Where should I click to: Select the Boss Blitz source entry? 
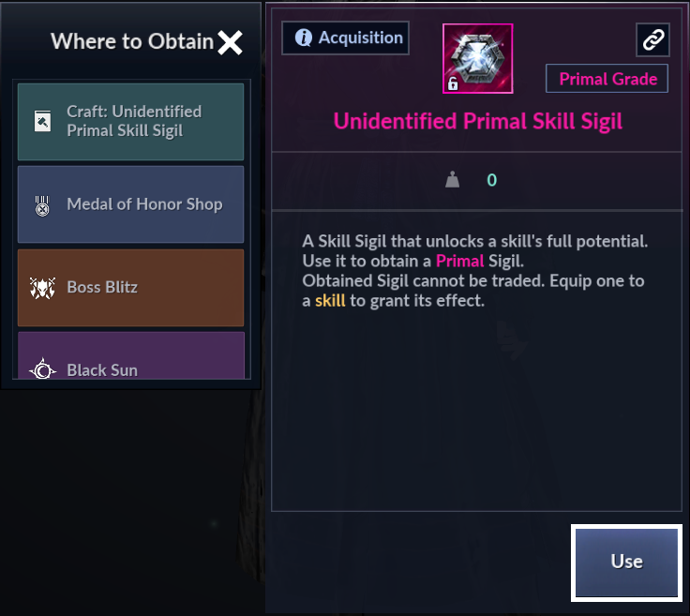(x=130, y=287)
